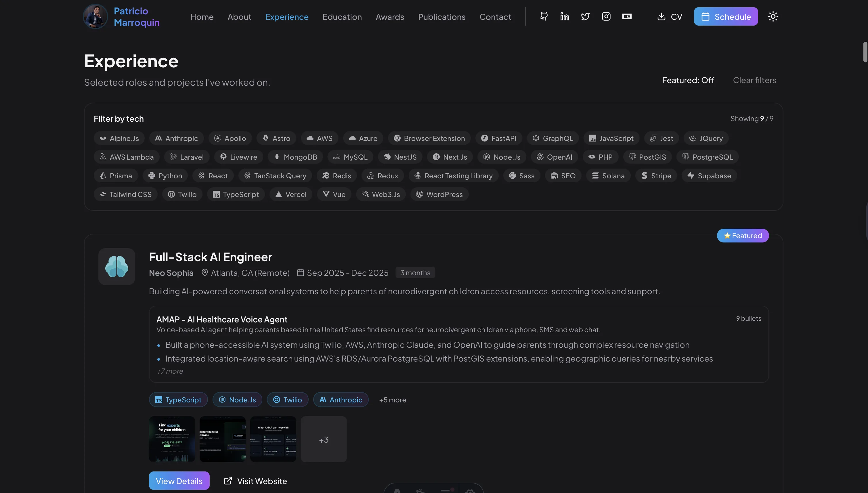Select the Stripe filter chip
This screenshot has width=868, height=493.
[x=656, y=175]
